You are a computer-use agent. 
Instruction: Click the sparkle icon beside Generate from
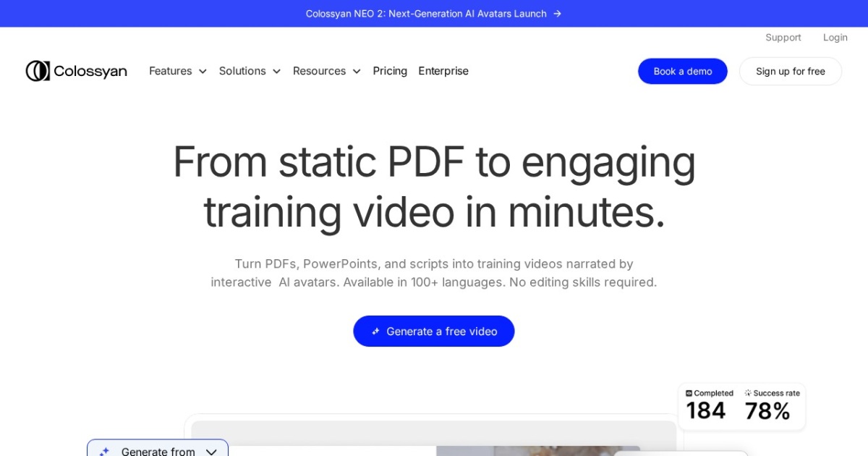[x=104, y=452]
